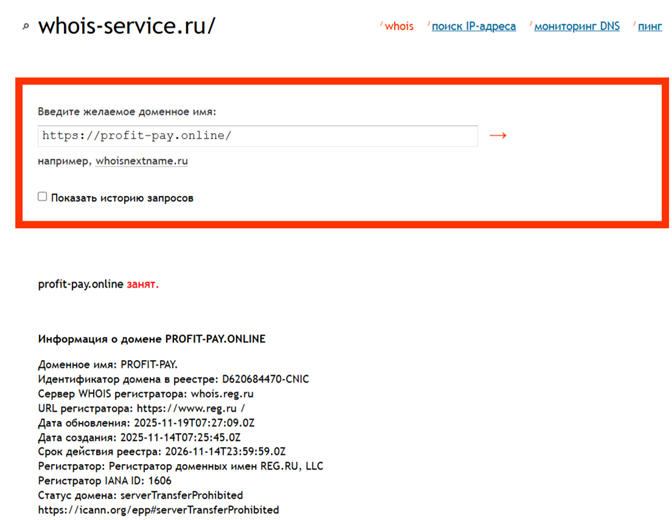672x520 pixels.
Task: Click the Показать историю запросов label text
Action: (122, 198)
